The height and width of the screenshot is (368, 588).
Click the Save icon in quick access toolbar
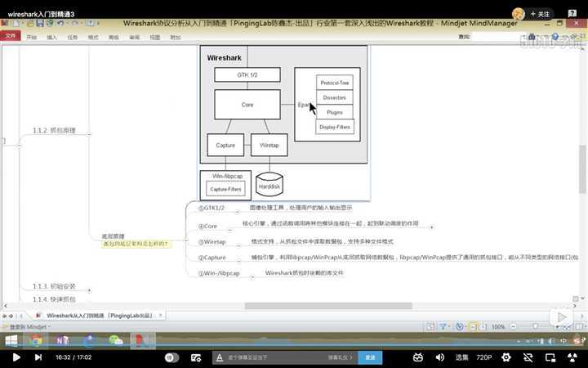pyautogui.click(x=40, y=23)
